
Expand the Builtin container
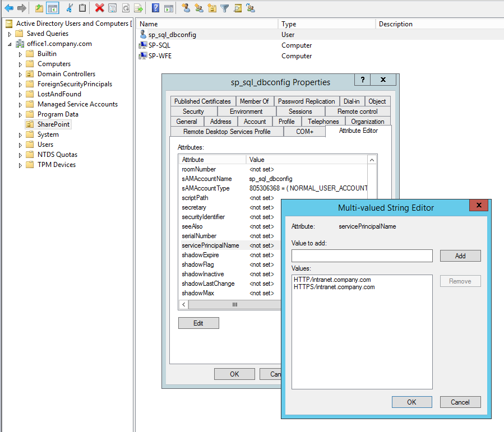pyautogui.click(x=20, y=54)
